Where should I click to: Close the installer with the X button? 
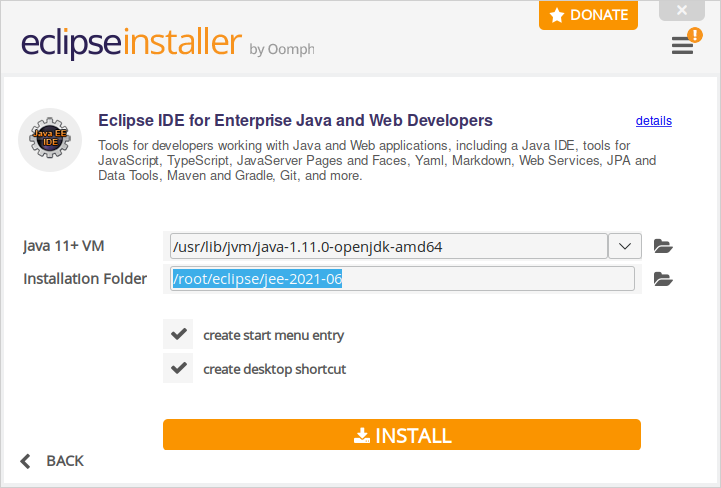(682, 11)
